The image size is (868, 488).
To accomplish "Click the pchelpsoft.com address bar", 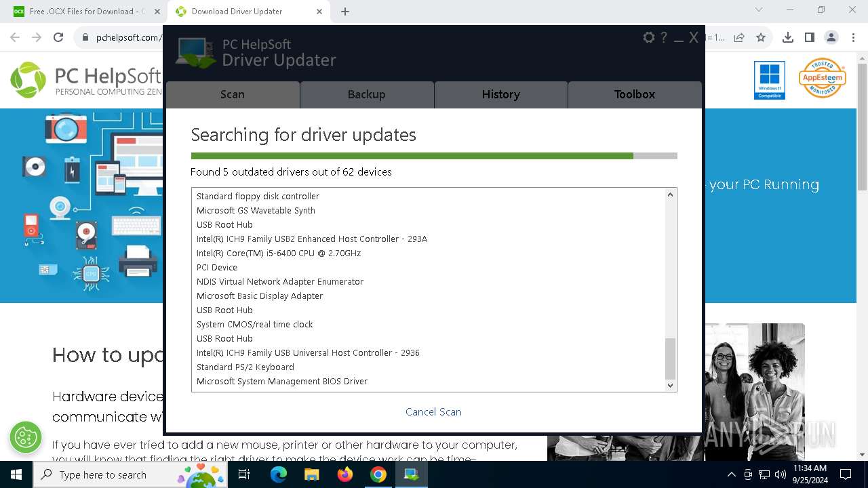I will coord(127,37).
